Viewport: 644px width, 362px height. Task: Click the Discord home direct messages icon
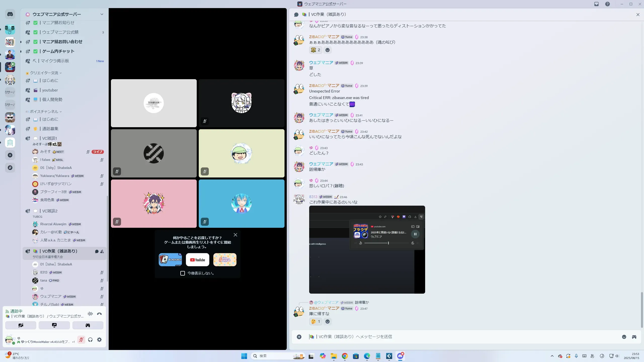[x=10, y=14]
